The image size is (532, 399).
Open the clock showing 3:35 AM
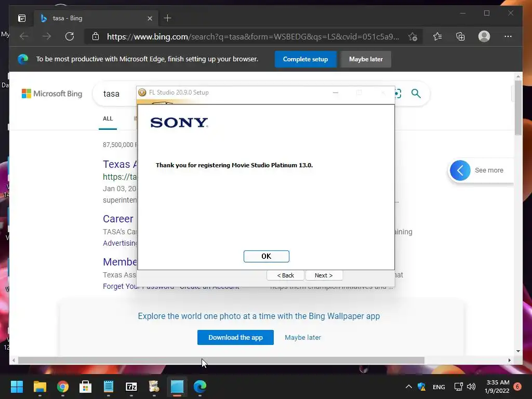click(497, 387)
